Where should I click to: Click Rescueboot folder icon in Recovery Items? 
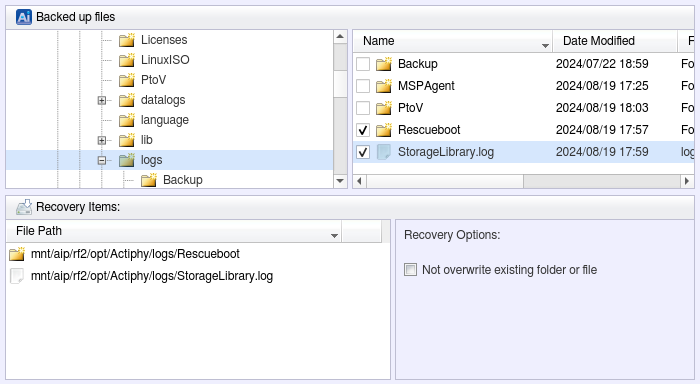coord(17,254)
